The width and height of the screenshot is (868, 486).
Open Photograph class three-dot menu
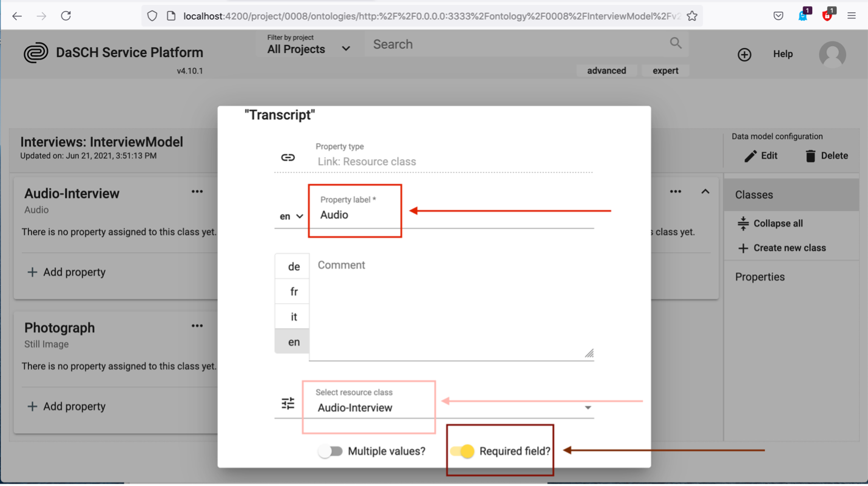[197, 326]
